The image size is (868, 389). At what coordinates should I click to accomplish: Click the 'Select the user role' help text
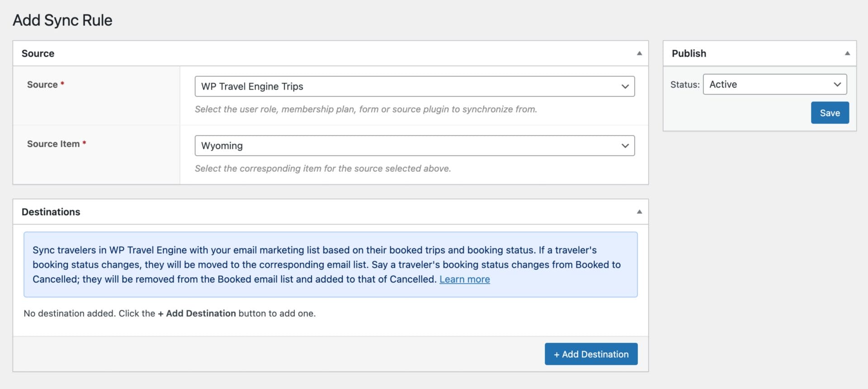pyautogui.click(x=366, y=109)
